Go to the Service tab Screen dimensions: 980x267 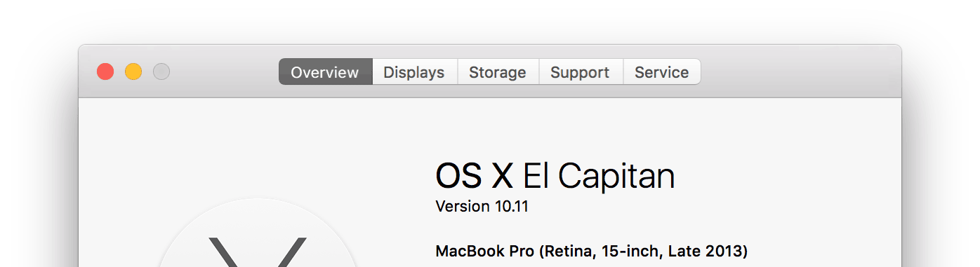coord(661,72)
